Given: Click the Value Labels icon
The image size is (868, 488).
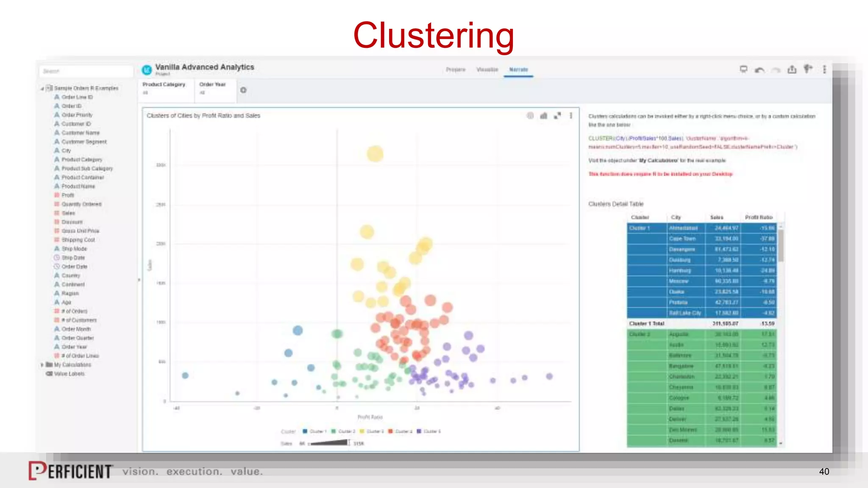Looking at the screenshot, I should coord(49,373).
